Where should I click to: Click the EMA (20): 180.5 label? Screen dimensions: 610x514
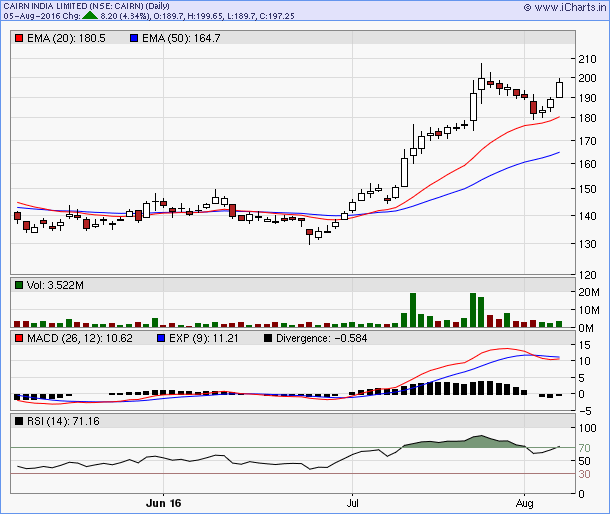coord(66,38)
